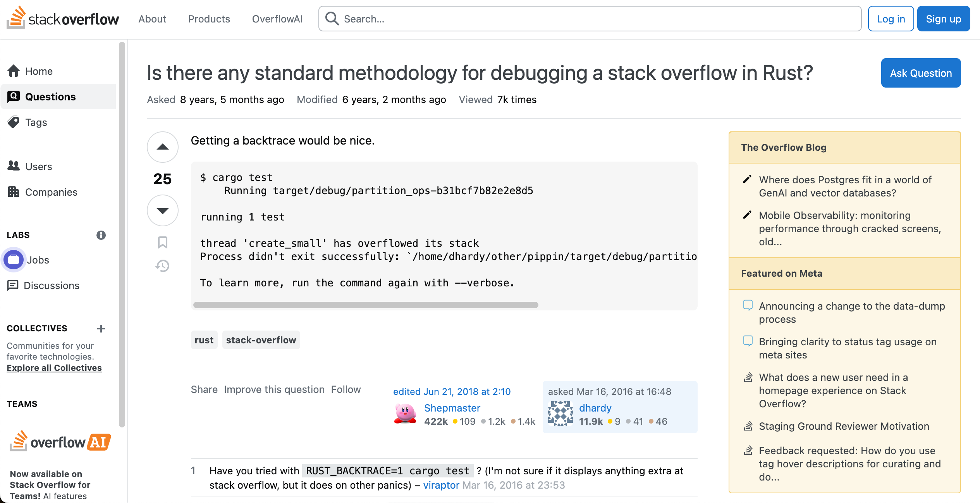
Task: Follow this question
Action: [x=346, y=389]
